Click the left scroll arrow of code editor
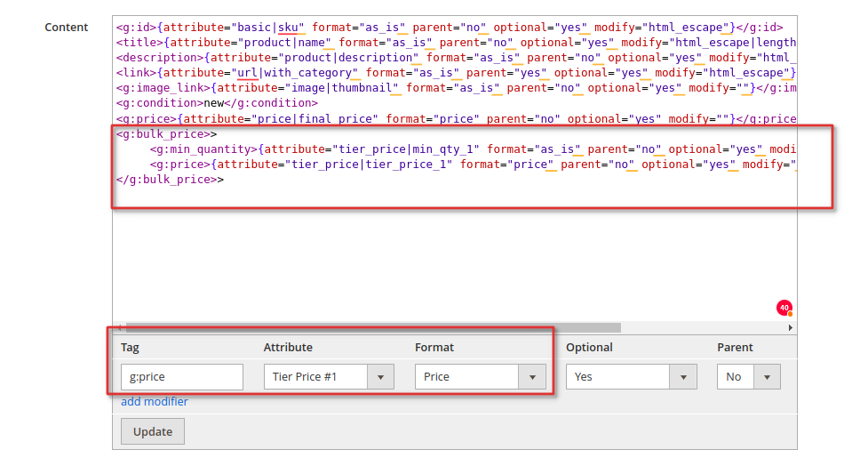Screen dimensions: 868x458 pyautogui.click(x=118, y=328)
